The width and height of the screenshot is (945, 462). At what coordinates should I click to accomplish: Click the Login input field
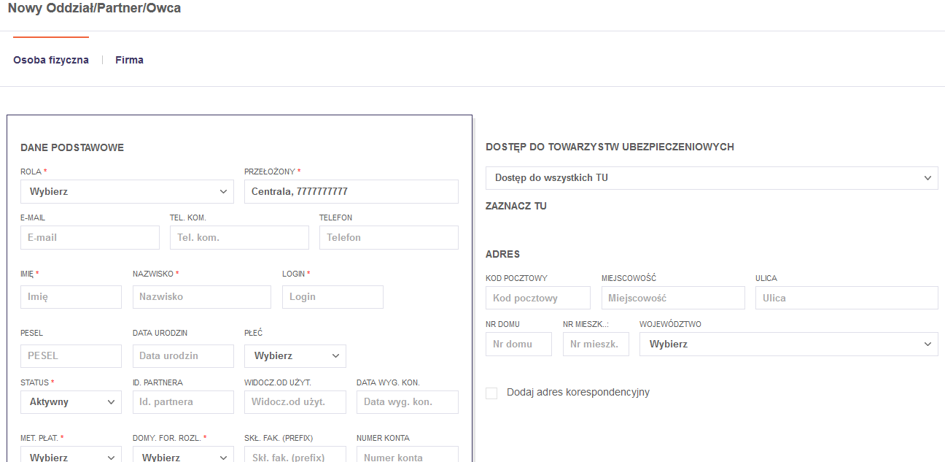(333, 297)
